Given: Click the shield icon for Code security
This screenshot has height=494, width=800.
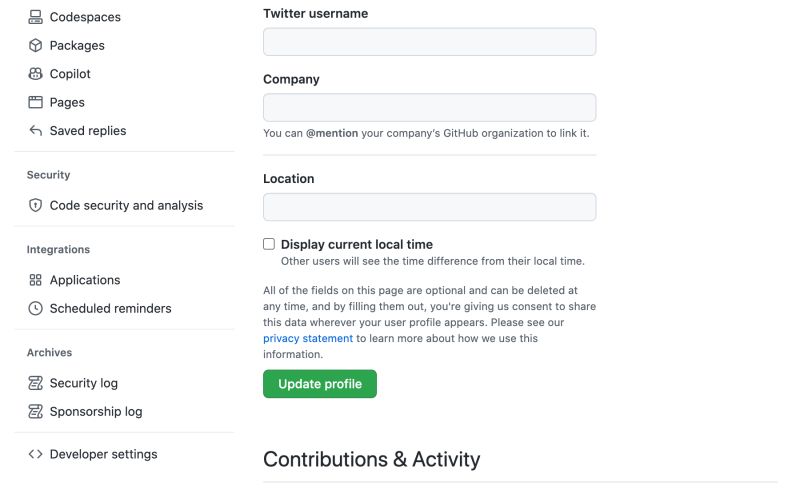Looking at the screenshot, I should click(35, 205).
